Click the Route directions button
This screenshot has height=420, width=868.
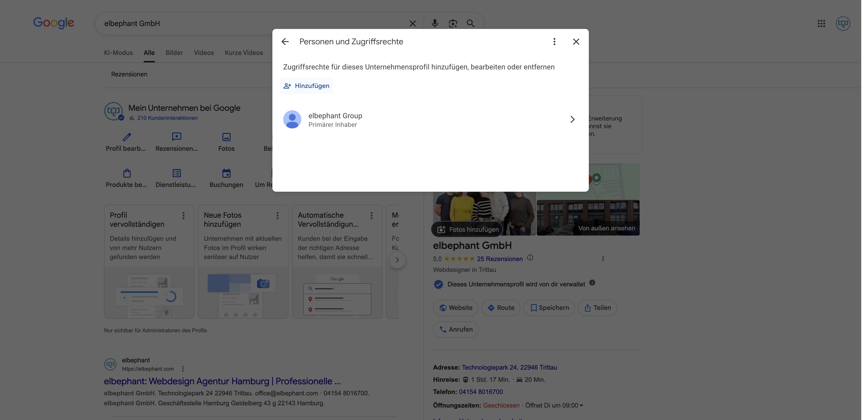[501, 308]
